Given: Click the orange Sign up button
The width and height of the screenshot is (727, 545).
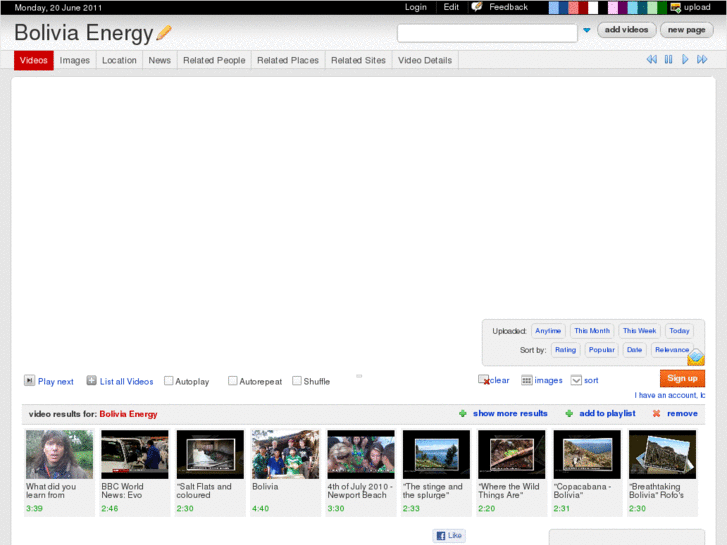Looking at the screenshot, I should (x=682, y=378).
